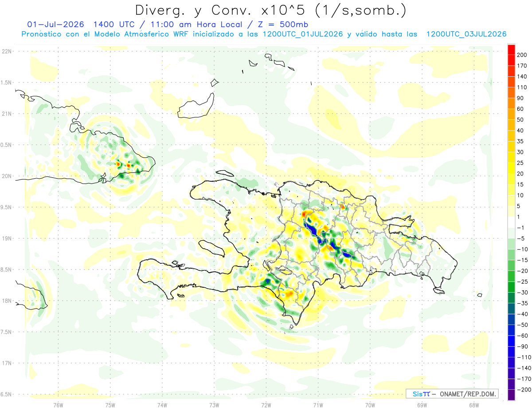Click the orange swatch between labels 90 and 60
This screenshot has width=532, height=411.
(511, 103)
